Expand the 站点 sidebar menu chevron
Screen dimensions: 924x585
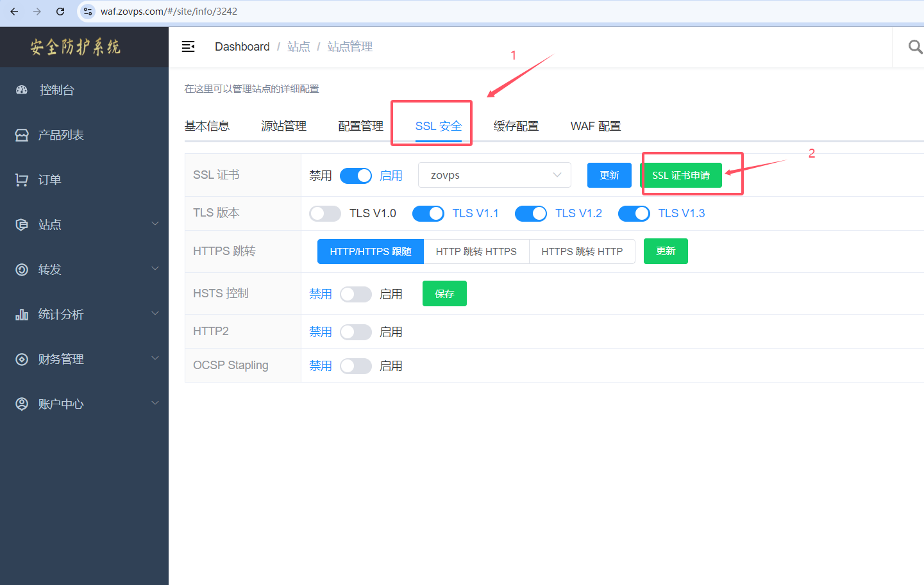pyautogui.click(x=155, y=224)
